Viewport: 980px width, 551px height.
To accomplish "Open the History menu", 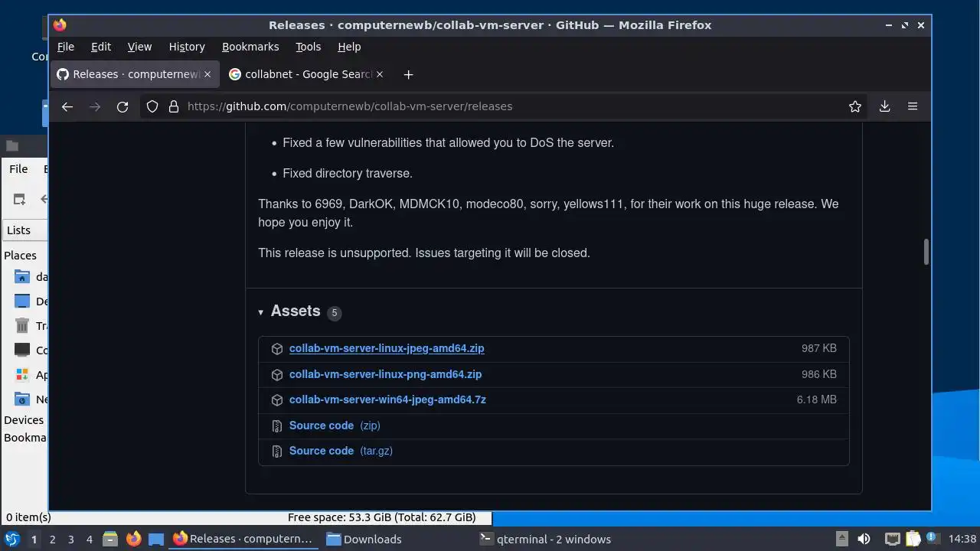I will click(x=187, y=47).
